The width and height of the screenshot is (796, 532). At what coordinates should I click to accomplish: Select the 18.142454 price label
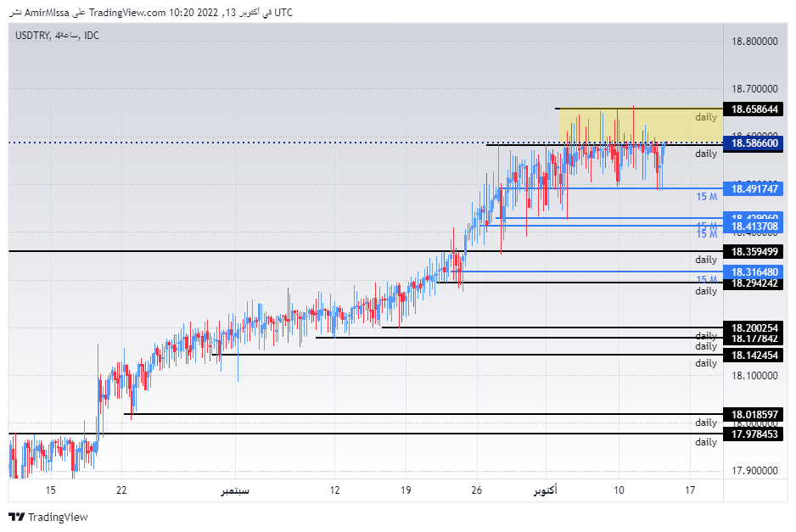pyautogui.click(x=754, y=356)
